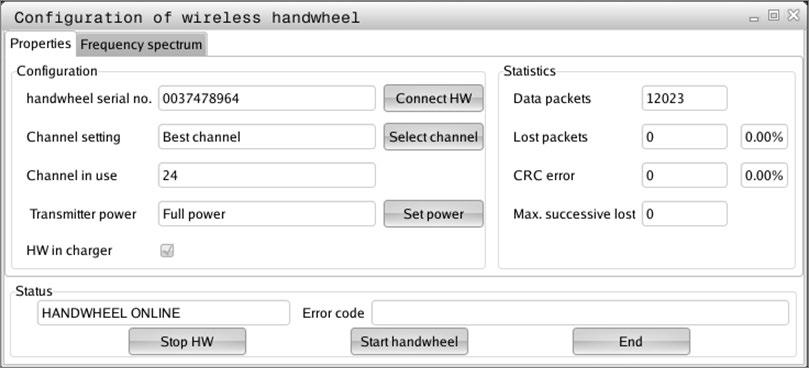Click the CRC error percentage field
Viewport: 809px width, 368px height.
click(765, 175)
